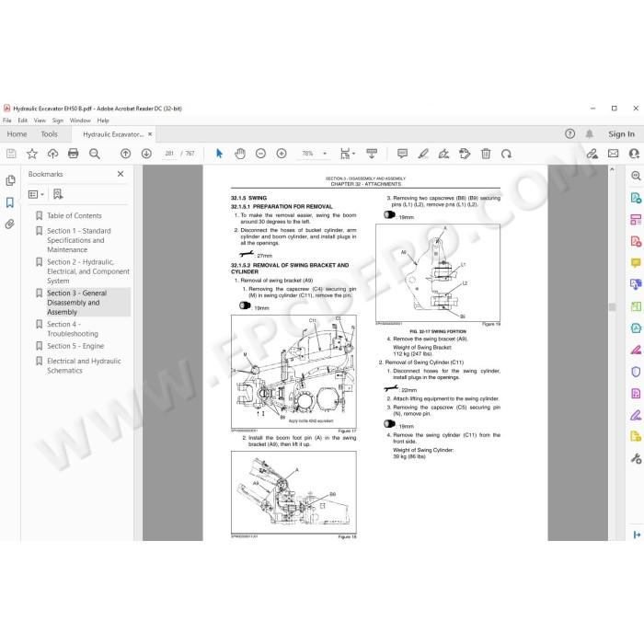This screenshot has height=644, width=644.
Task: Open the notifications bell
Action: click(x=590, y=134)
